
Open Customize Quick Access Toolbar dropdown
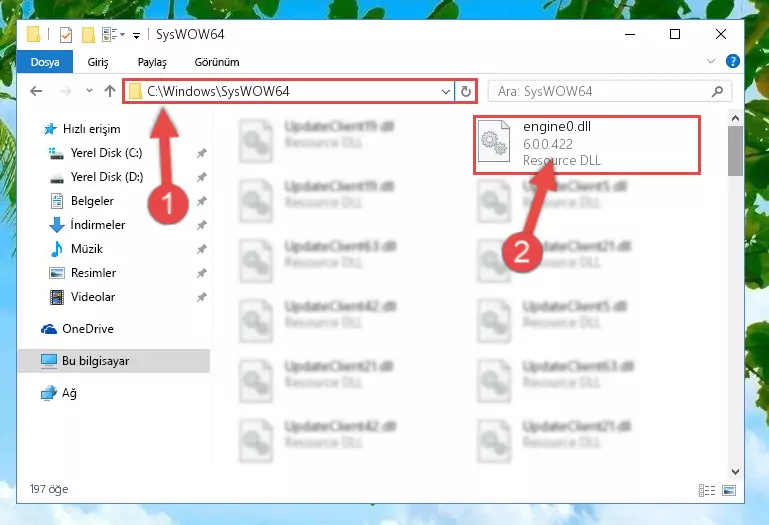136,35
